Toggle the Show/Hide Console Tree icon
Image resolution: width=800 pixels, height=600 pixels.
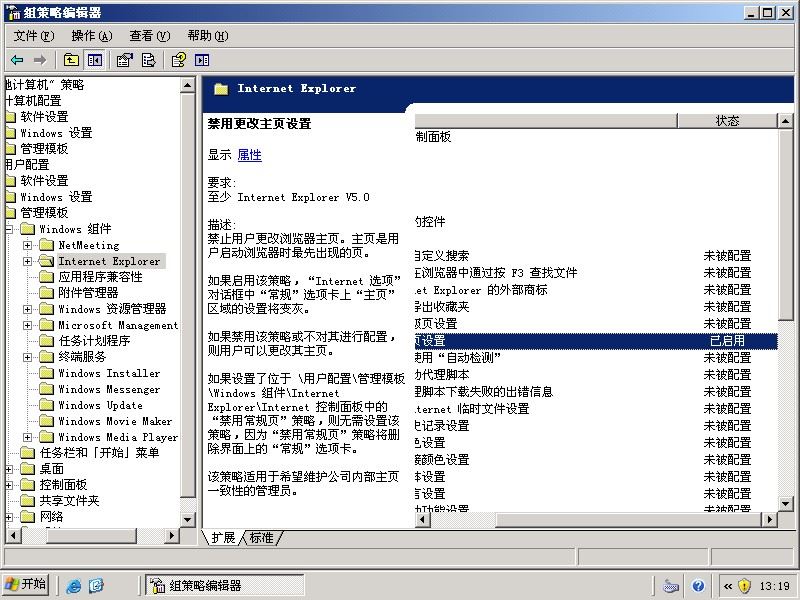[94, 60]
